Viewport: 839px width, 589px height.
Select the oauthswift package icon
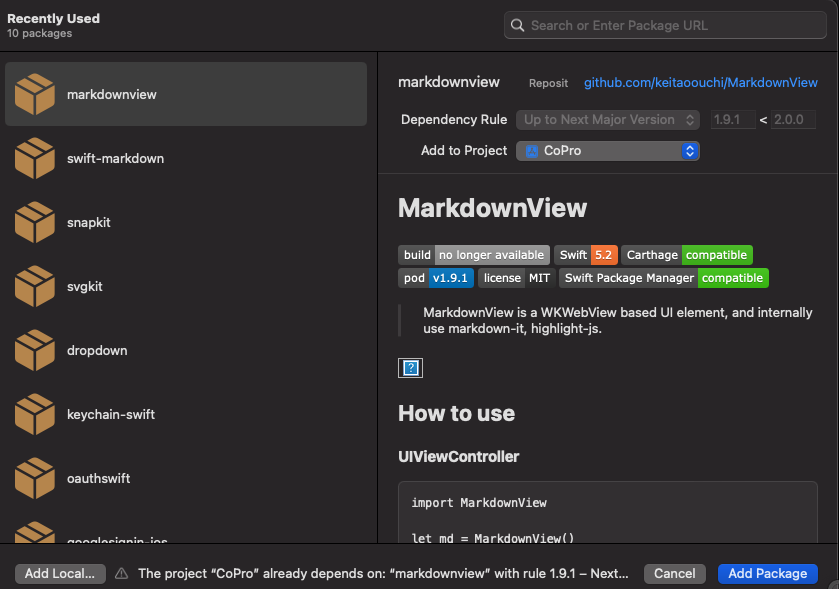coord(34,479)
